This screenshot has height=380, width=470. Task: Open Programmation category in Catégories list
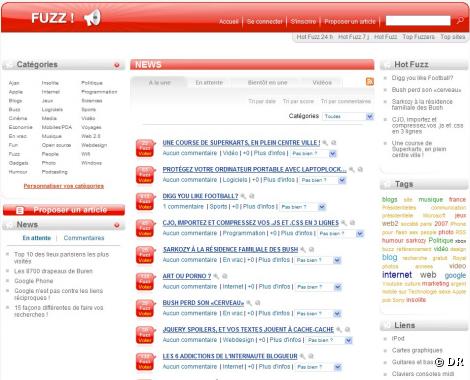pos(99,92)
